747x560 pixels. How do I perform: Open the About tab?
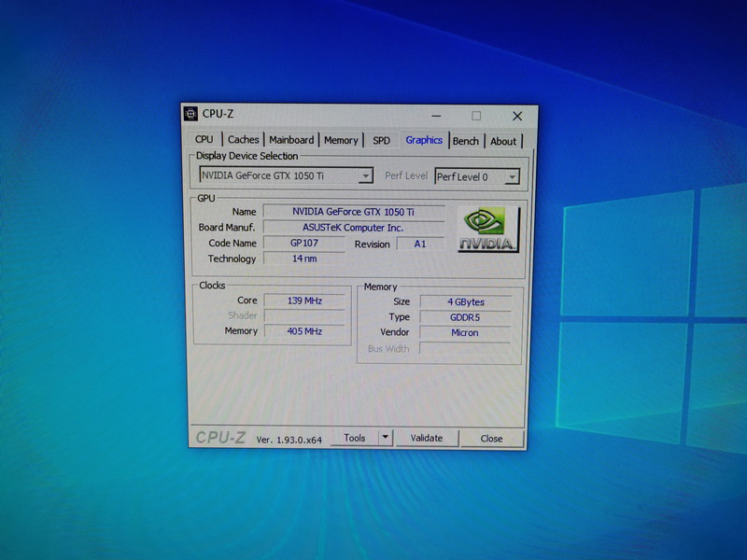click(x=503, y=142)
